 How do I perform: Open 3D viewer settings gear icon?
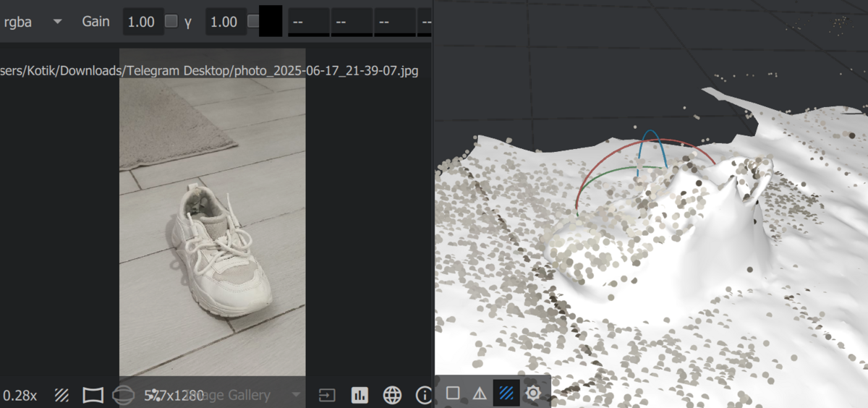pos(533,393)
